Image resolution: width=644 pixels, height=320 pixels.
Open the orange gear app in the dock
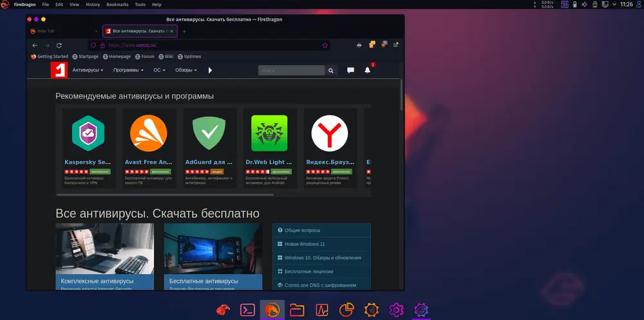coord(372,310)
